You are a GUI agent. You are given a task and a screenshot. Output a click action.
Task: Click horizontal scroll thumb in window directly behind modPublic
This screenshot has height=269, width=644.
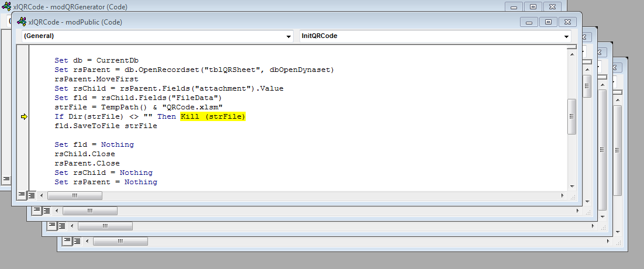click(x=90, y=211)
